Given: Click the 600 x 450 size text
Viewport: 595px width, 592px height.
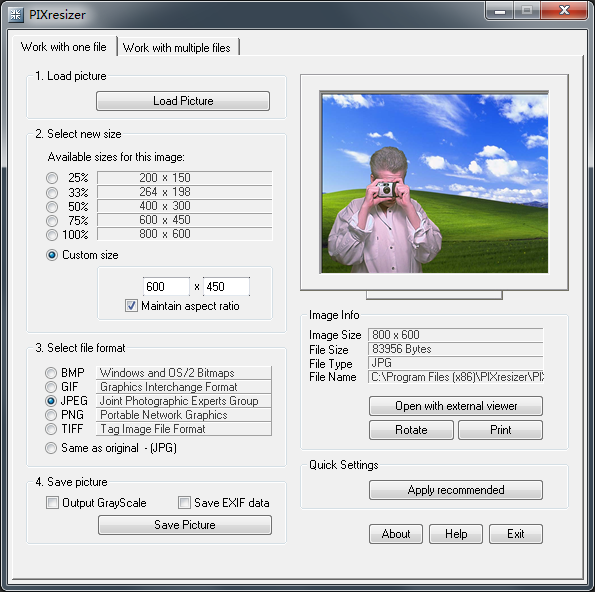Looking at the screenshot, I should click(165, 220).
